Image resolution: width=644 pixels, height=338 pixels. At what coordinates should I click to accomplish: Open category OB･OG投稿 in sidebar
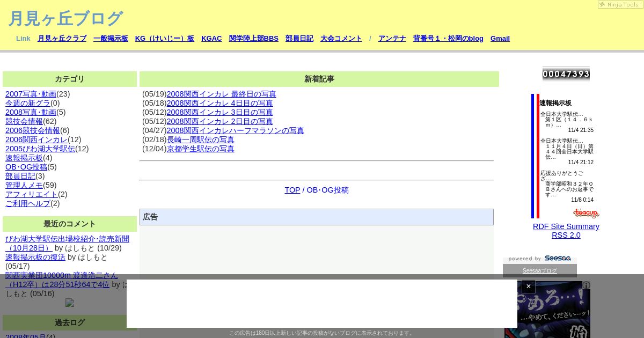pyautogui.click(x=26, y=167)
